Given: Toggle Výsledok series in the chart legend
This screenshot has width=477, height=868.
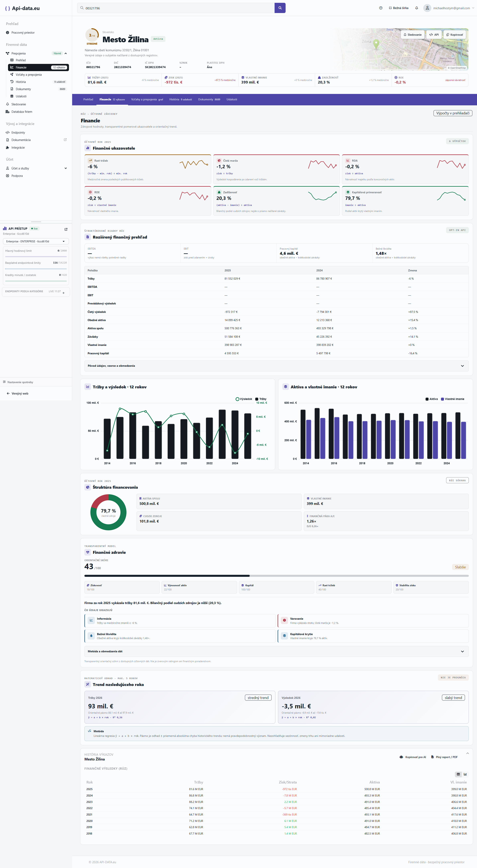Looking at the screenshot, I should [x=244, y=399].
